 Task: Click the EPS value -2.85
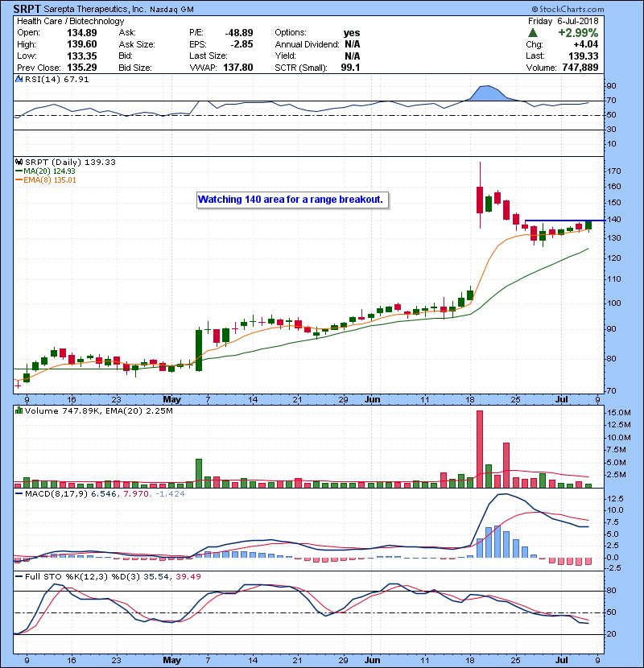(x=242, y=44)
